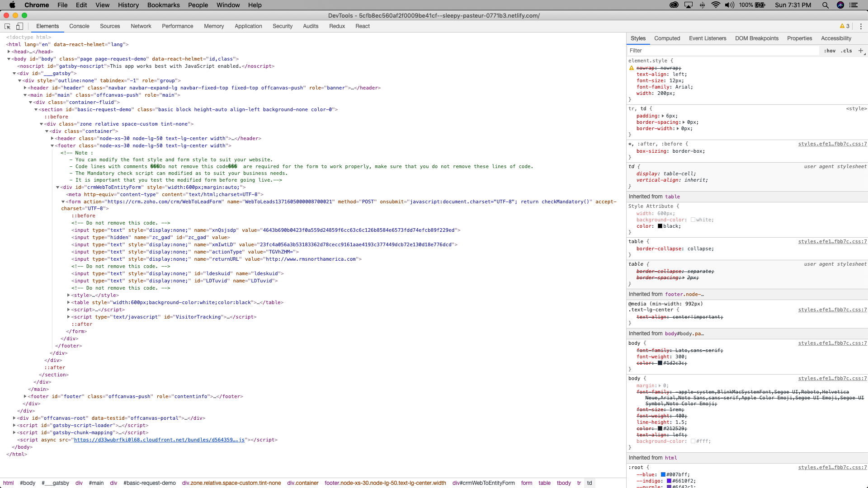Click the Wi-Fi icon in the menu bar
The height and width of the screenshot is (488, 868).
[x=715, y=5]
